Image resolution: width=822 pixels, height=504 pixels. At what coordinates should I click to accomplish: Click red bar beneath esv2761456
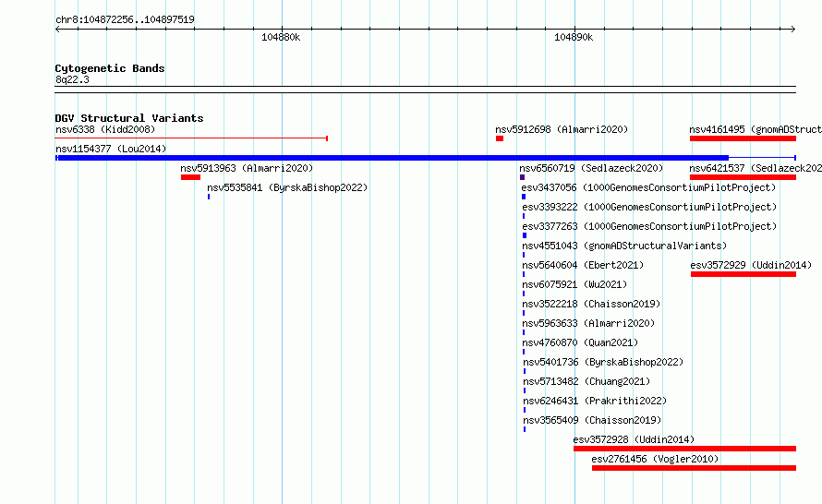coord(695,468)
